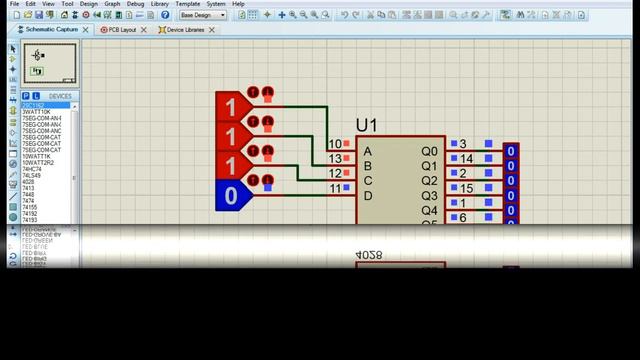Click the Redraw display icon
Image resolution: width=640 pixels, height=360 pixels.
coord(242,15)
